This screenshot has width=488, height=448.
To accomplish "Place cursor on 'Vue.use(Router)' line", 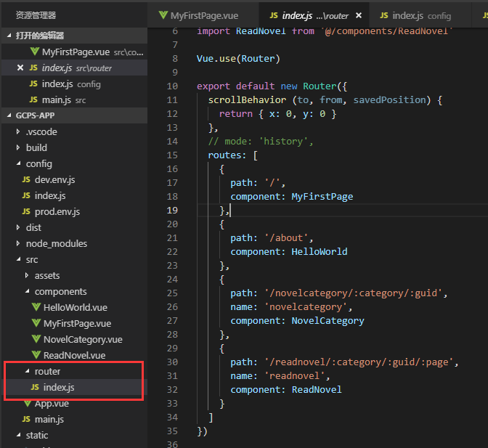I will coord(238,59).
